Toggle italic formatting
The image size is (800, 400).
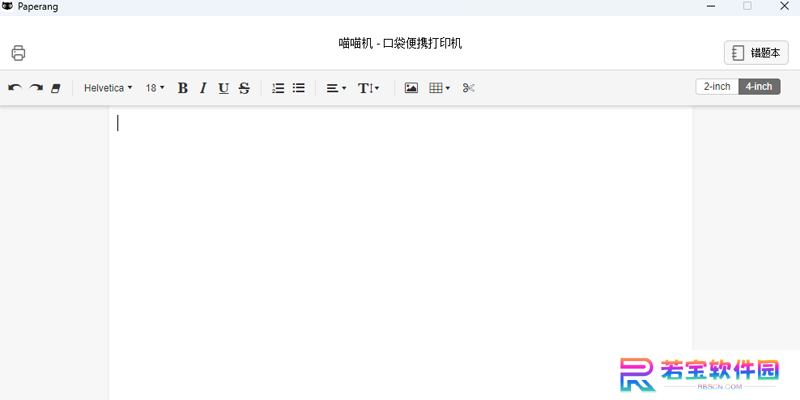coord(203,88)
